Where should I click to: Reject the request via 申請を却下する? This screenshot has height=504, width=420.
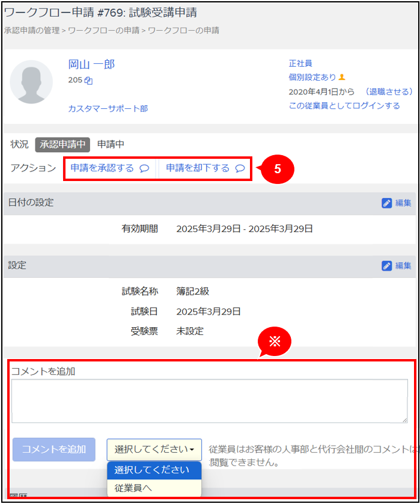(x=198, y=168)
